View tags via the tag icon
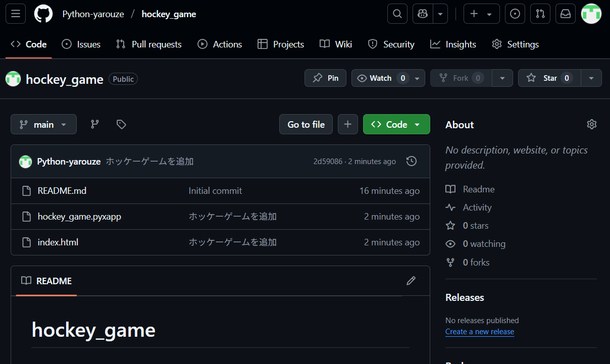610x364 pixels. tap(121, 124)
